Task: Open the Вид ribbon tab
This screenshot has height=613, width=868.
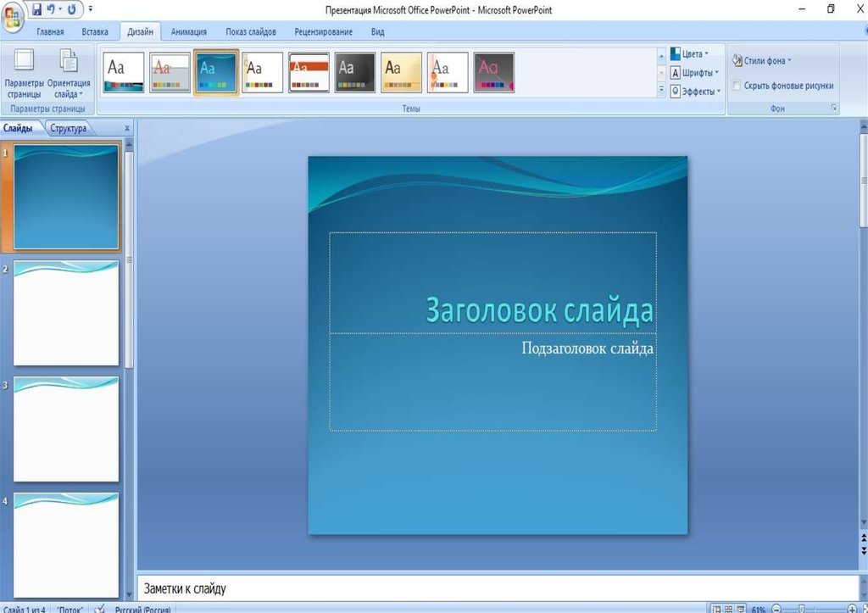Action: tap(377, 31)
